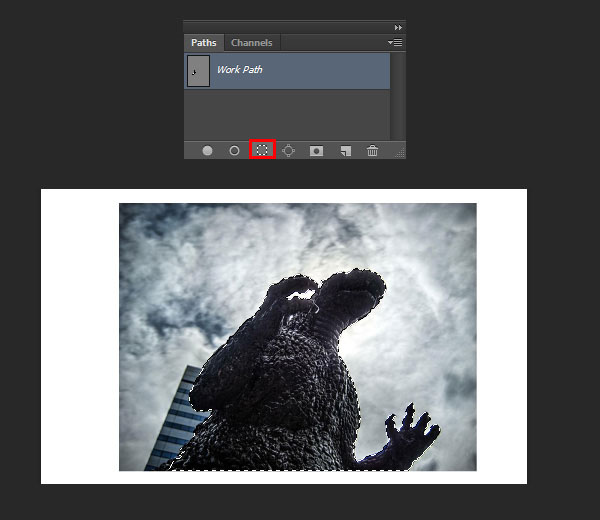Click the Paths panel scrollbar

[398, 96]
